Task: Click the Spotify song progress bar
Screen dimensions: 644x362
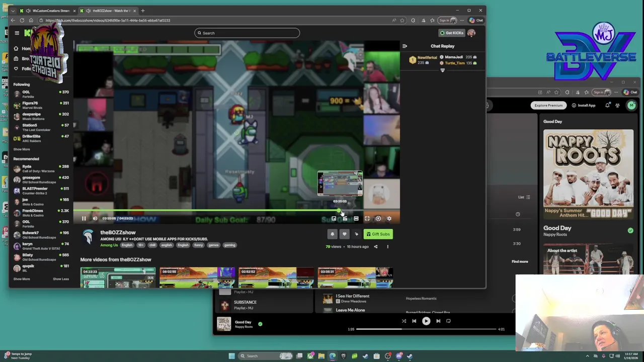Action: point(427,329)
